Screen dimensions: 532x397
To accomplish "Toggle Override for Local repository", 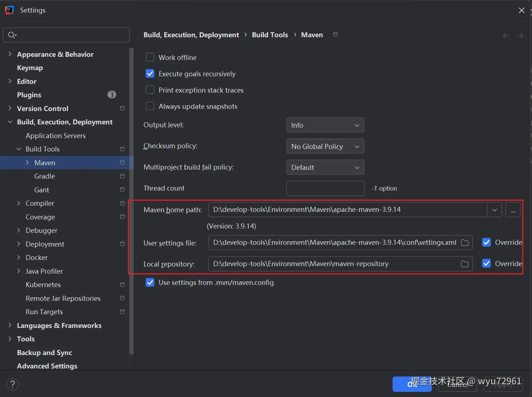I will [486, 264].
